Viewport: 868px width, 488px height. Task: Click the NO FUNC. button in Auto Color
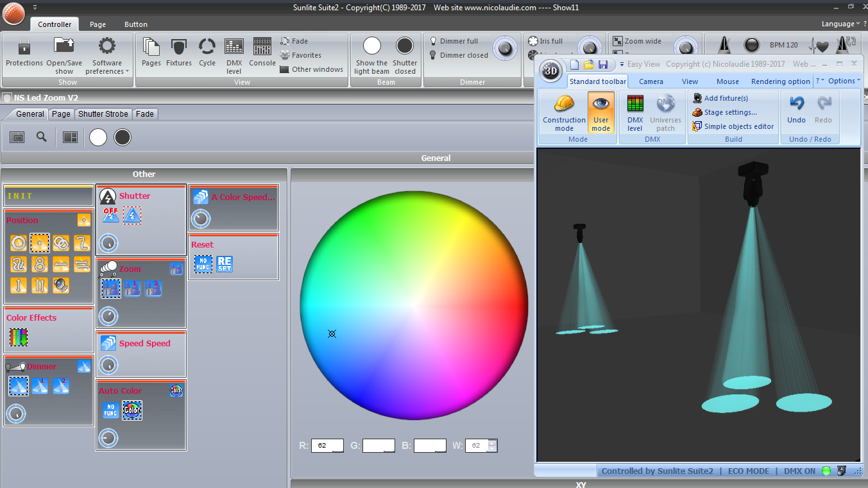pos(110,410)
